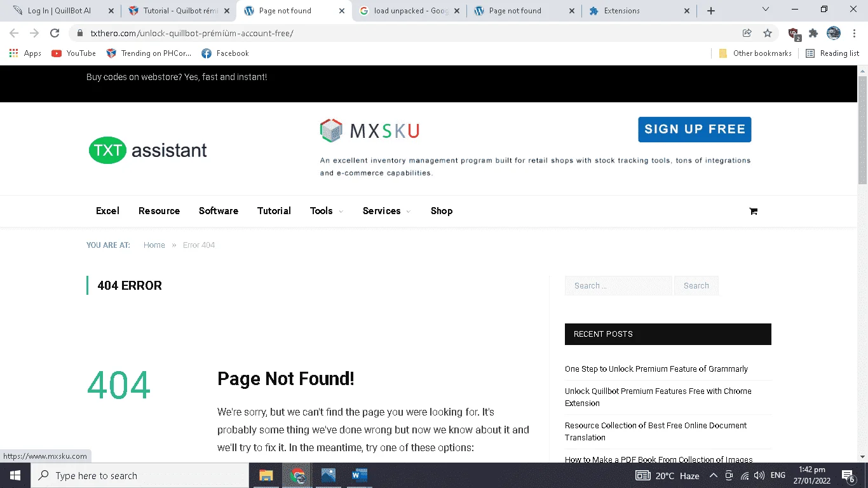
Task: Open the YouTube bookmark
Action: click(x=74, y=53)
